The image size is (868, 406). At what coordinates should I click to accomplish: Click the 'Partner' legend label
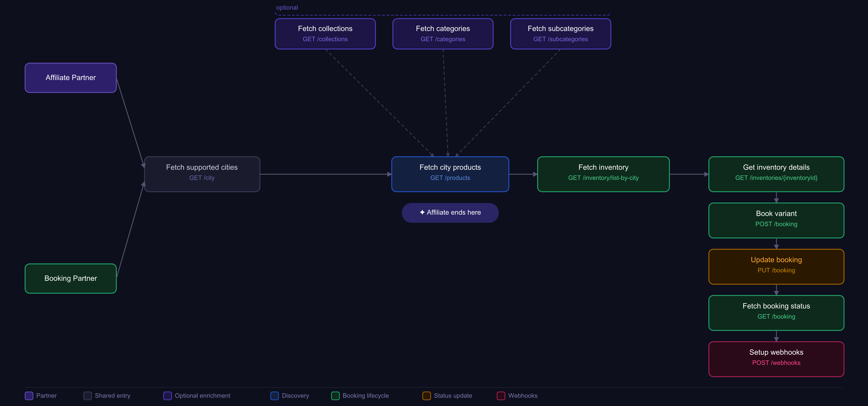[46, 395]
